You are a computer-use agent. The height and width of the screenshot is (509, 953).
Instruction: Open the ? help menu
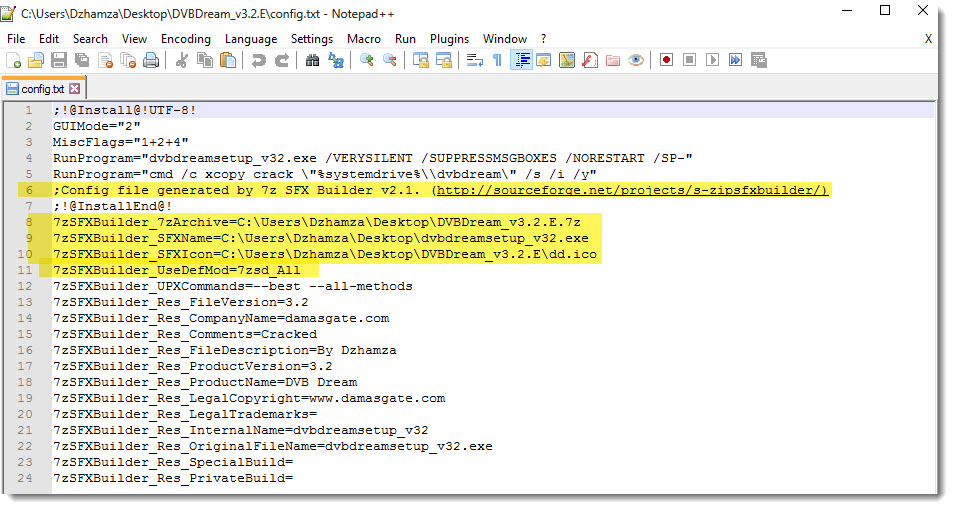tap(543, 39)
